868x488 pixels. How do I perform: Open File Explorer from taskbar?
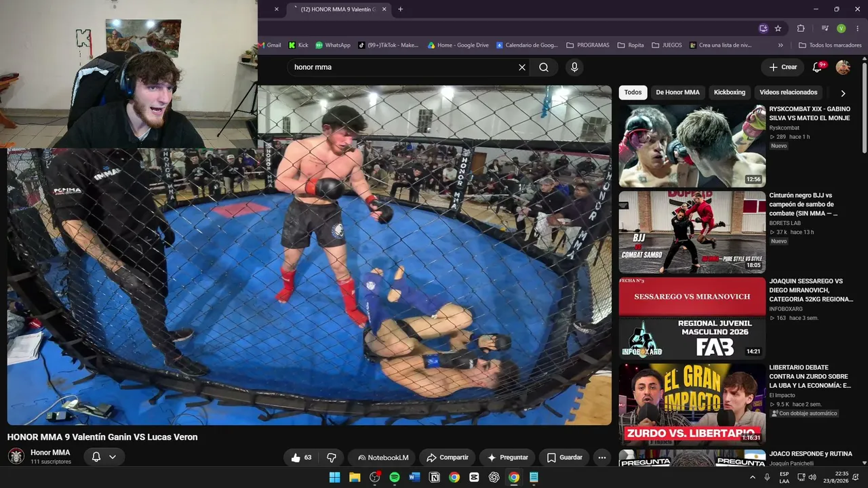tap(355, 477)
